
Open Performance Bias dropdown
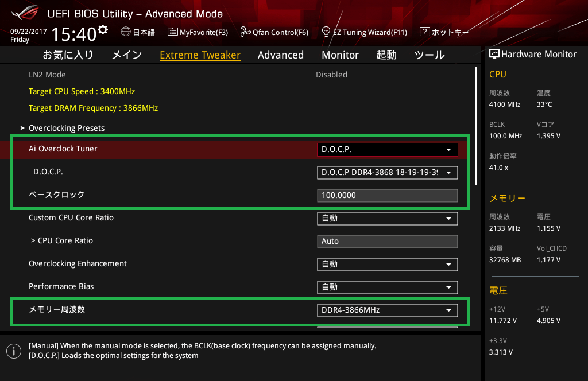[388, 287]
